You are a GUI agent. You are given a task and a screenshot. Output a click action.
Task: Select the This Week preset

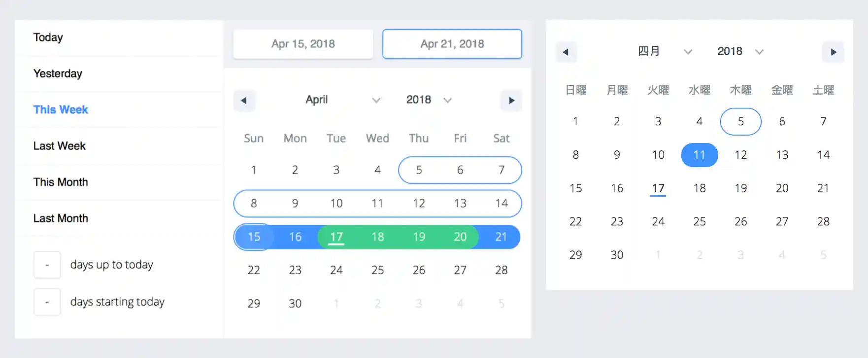(x=61, y=109)
